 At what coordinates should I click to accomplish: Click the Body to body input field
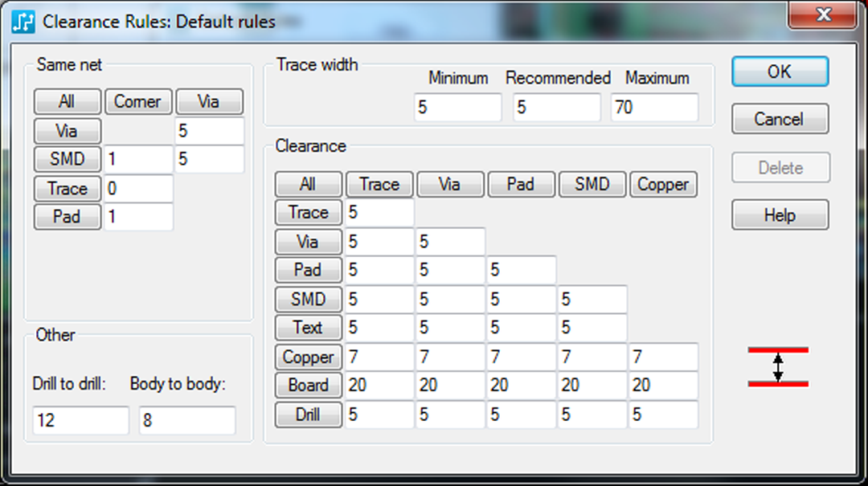tap(187, 420)
